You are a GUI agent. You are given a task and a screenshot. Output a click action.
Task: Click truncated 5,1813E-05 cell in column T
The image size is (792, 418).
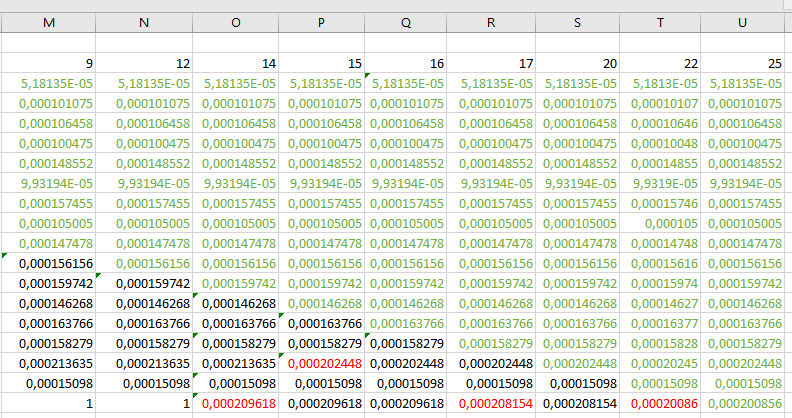click(660, 83)
